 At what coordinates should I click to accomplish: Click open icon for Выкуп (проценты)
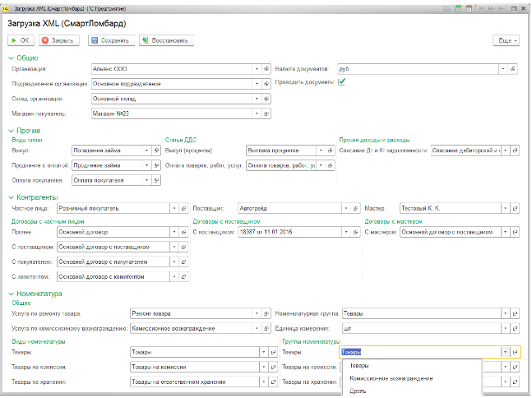coord(330,150)
